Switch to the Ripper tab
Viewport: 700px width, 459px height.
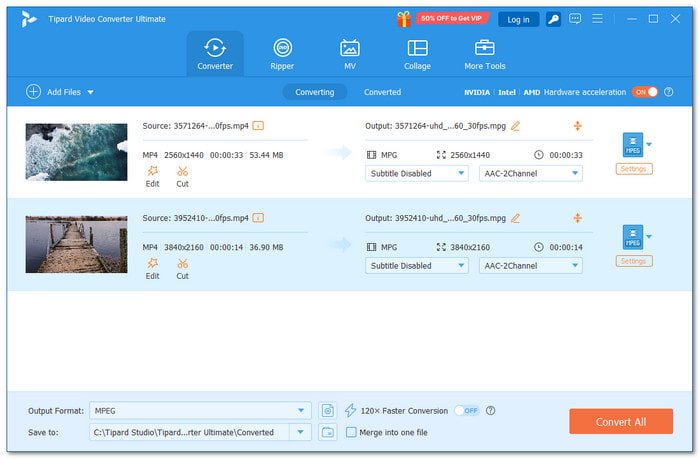pos(282,54)
